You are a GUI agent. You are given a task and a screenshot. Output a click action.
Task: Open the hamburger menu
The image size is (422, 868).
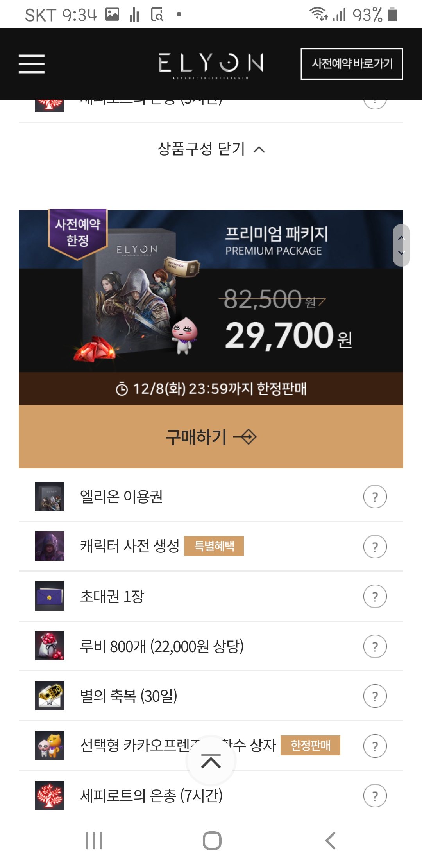tap(32, 64)
